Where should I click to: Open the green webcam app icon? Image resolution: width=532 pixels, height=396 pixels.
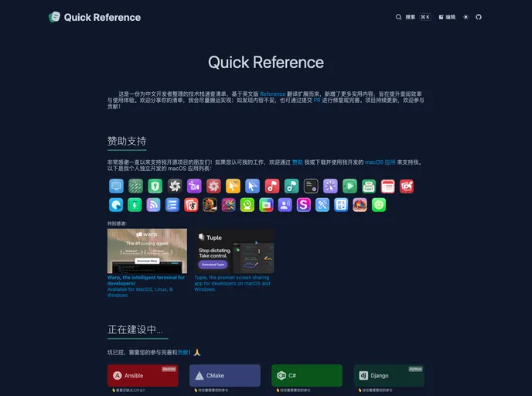tap(247, 205)
